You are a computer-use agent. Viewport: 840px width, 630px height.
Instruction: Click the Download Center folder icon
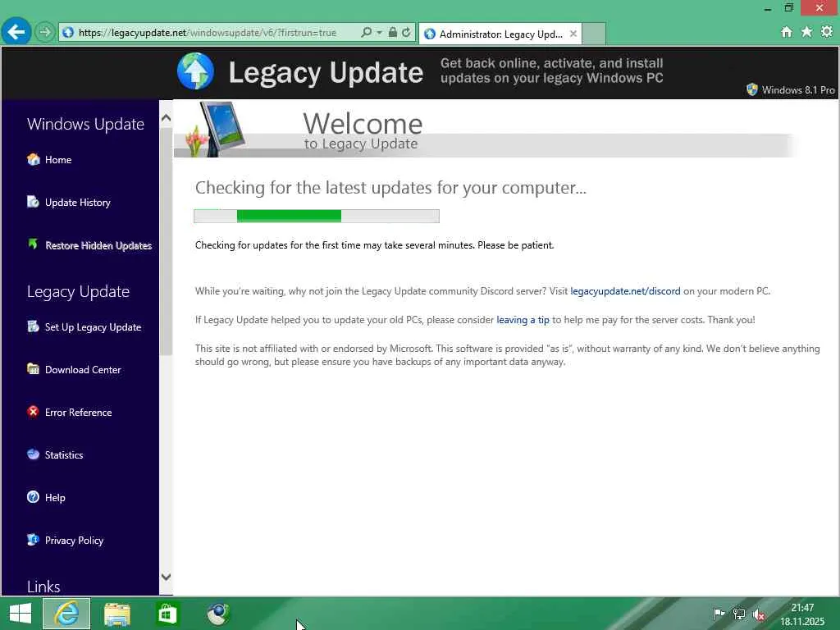click(x=33, y=368)
